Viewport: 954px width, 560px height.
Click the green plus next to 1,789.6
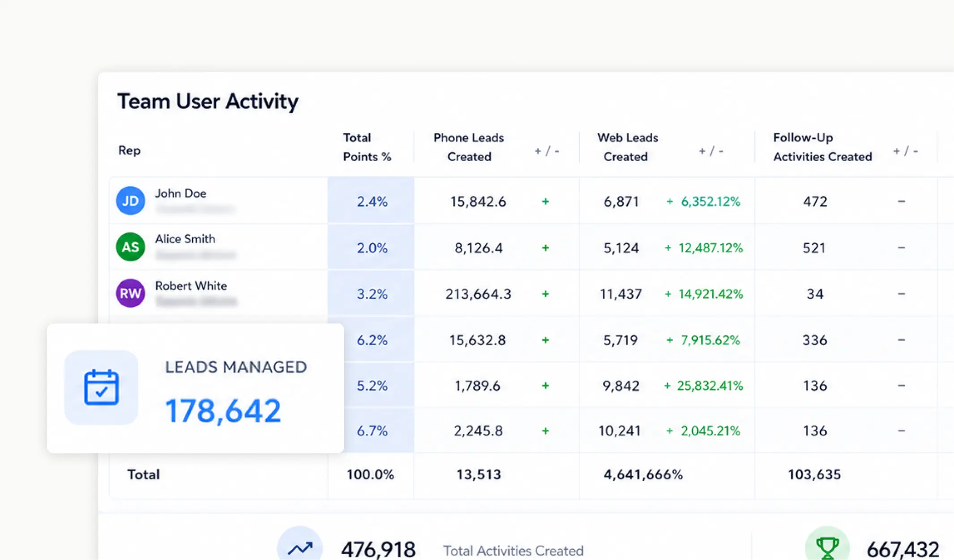pyautogui.click(x=545, y=385)
